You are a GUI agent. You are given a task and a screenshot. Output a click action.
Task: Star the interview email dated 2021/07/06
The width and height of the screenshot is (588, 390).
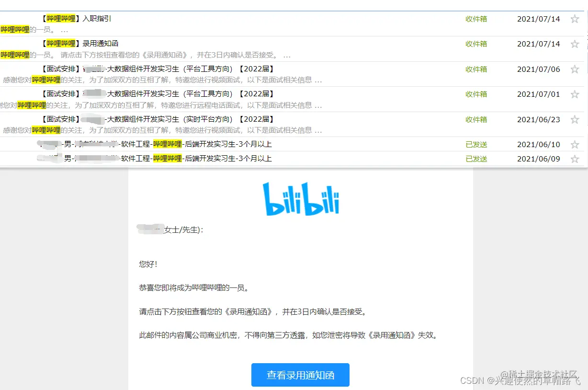(x=575, y=69)
